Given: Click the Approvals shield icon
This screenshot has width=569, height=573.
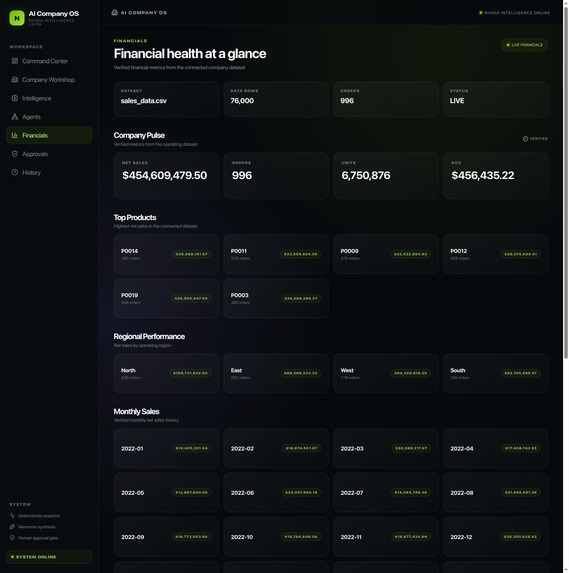Looking at the screenshot, I should [15, 154].
